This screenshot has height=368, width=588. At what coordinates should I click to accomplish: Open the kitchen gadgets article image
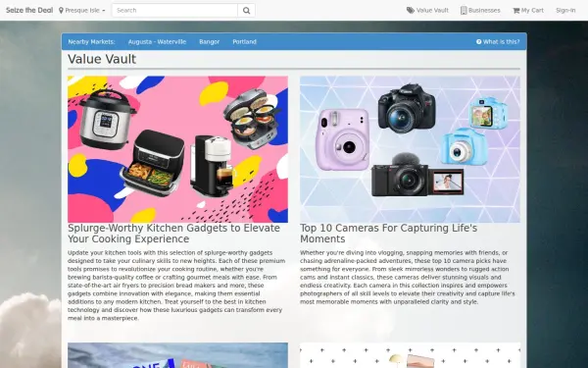point(177,149)
